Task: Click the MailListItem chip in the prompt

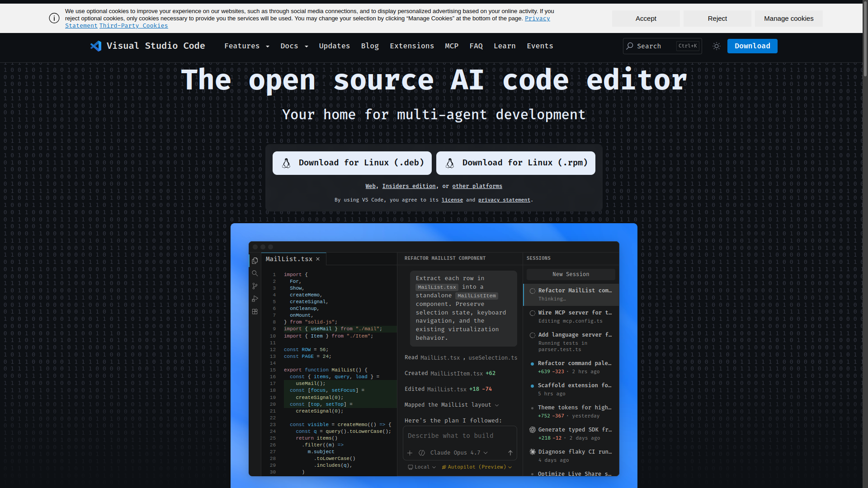Action: point(476,296)
